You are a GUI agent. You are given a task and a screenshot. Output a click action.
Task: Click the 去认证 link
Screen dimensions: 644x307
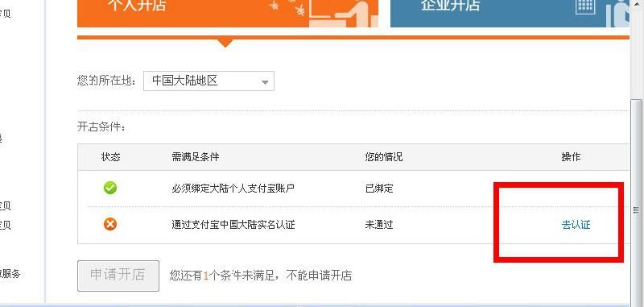coord(576,225)
